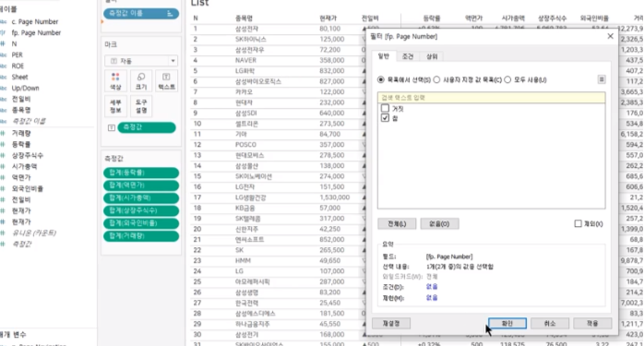Select the 측정값 이름 filter pill
The height and width of the screenshot is (346, 644).
point(141,14)
